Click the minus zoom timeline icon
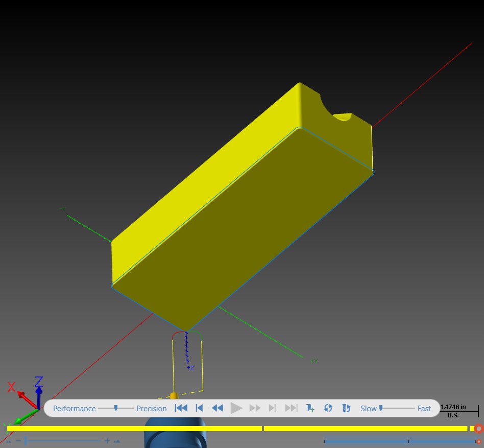Viewport: 484px width, 448px height. pyautogui.click(x=18, y=440)
